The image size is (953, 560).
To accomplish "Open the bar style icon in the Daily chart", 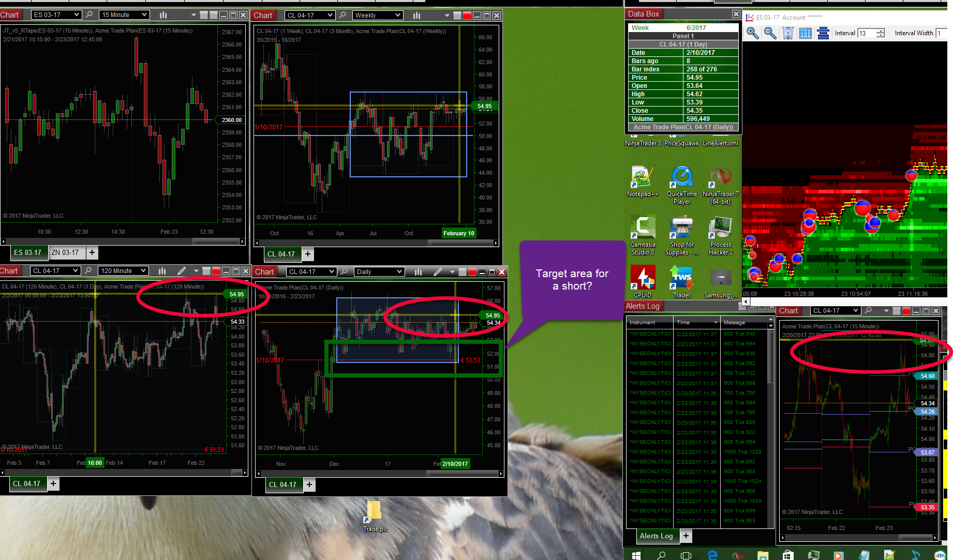I will 418,271.
